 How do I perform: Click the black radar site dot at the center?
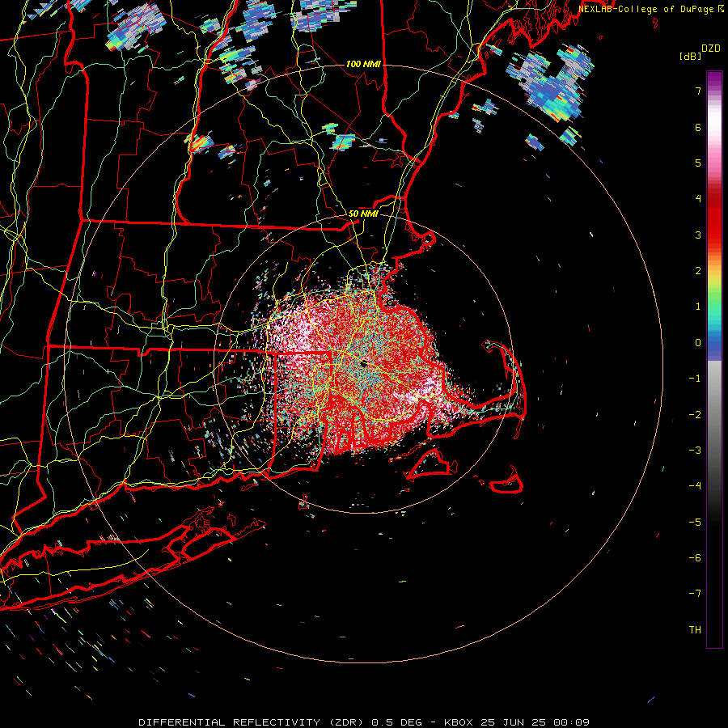coord(364,363)
